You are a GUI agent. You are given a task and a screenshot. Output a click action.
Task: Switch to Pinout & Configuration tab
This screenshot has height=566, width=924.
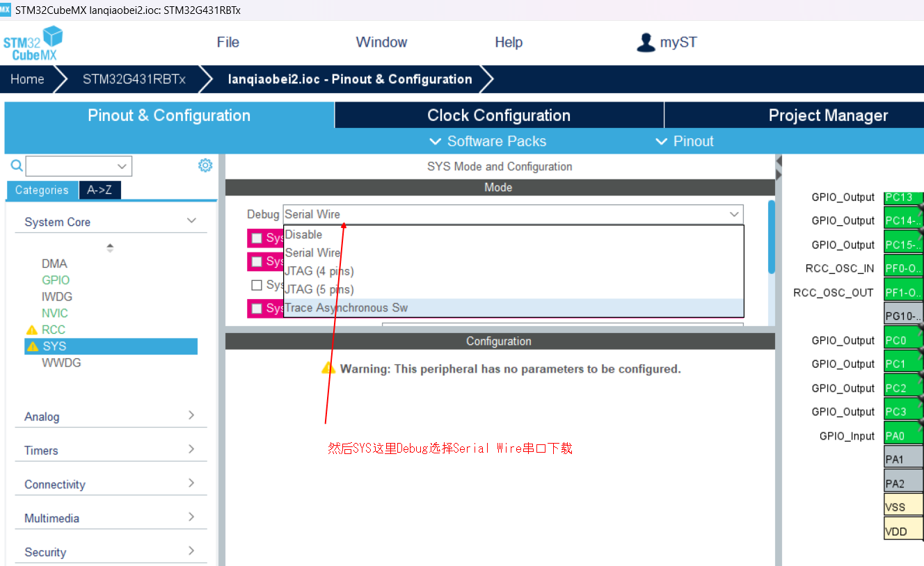169,115
